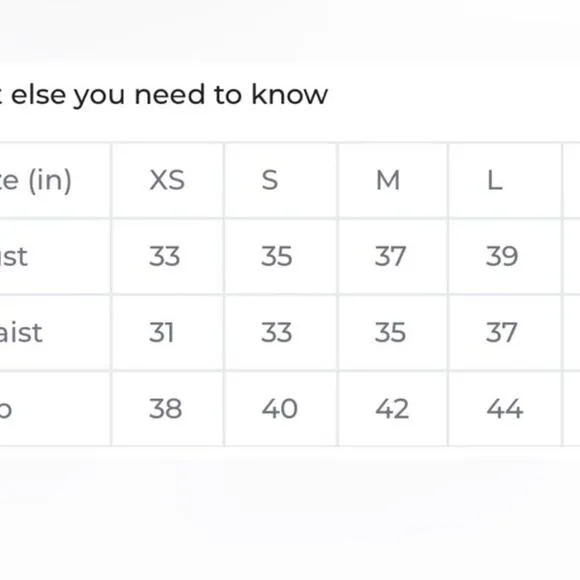Select the waist row label
The width and height of the screenshot is (580, 580).
coord(21,333)
